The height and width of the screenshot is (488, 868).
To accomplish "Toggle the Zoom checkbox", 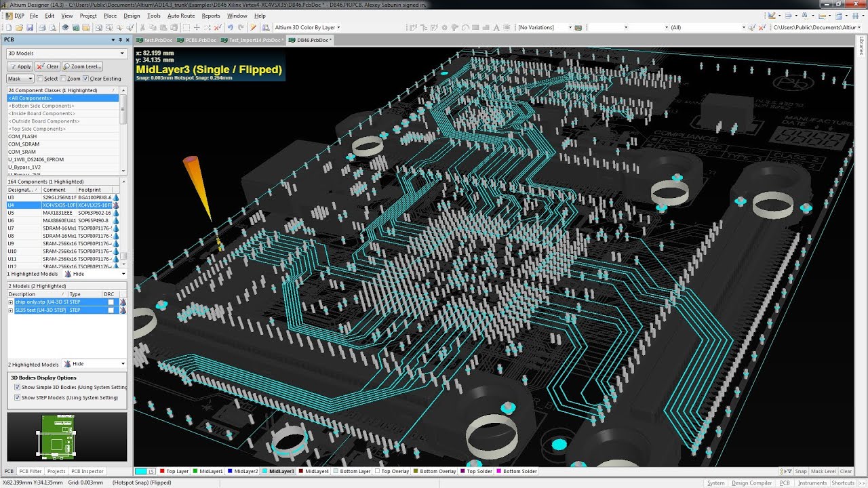I will [x=63, y=79].
